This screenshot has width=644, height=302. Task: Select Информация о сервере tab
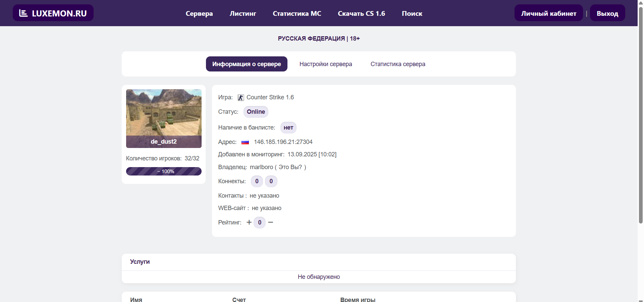(247, 64)
